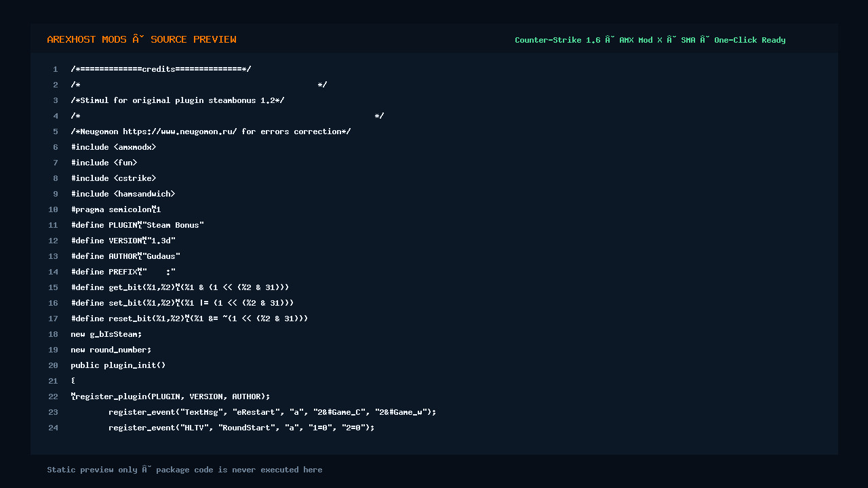Click the Neugomon errors correction comment line
868x488 pixels.
211,131
